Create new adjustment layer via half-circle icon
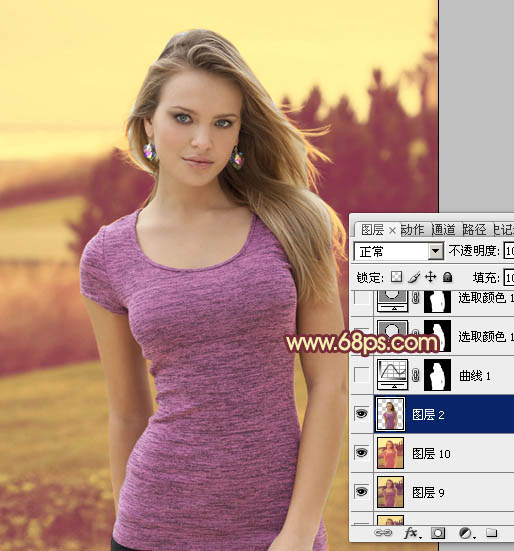514x551 pixels. click(467, 533)
